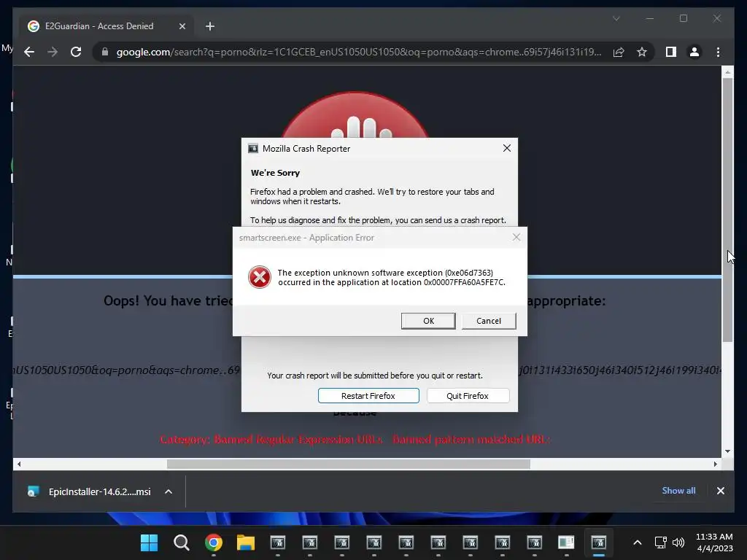Share this page using the share icon

[619, 52]
